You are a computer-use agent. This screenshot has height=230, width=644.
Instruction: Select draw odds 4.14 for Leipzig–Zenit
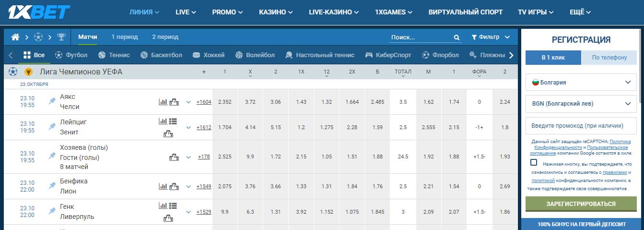pos(250,127)
